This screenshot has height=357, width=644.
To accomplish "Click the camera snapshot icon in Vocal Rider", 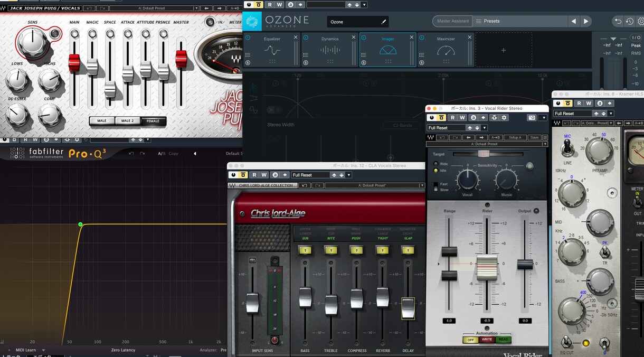I will pyautogui.click(x=532, y=118).
